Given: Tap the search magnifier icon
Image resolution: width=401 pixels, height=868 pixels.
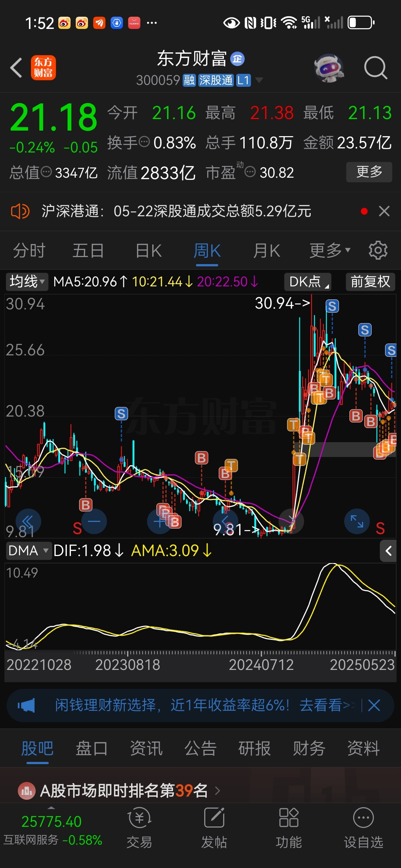Looking at the screenshot, I should coord(376,68).
